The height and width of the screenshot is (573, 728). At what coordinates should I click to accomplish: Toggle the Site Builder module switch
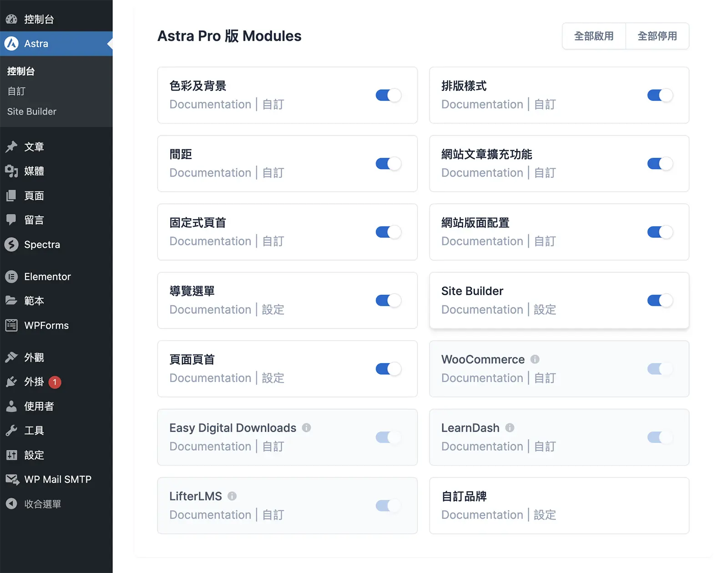tap(660, 301)
